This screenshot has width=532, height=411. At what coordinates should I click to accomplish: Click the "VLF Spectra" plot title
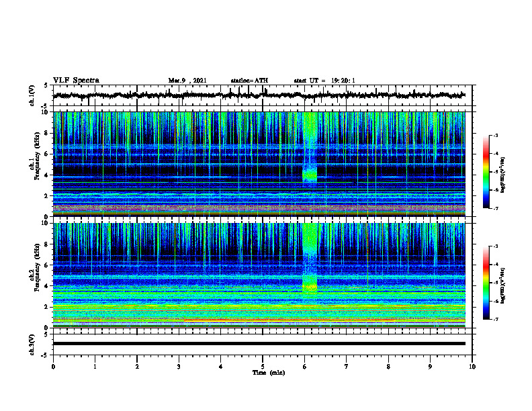(x=76, y=81)
